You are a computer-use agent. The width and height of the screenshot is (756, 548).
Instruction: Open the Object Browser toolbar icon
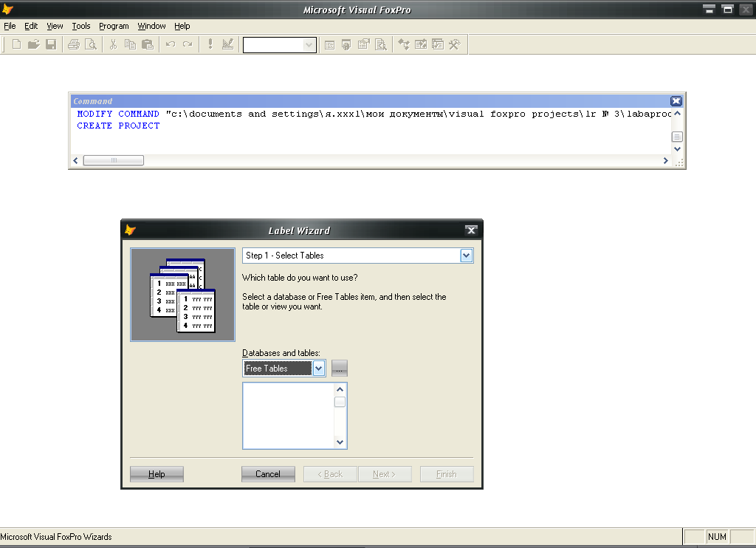tap(420, 44)
